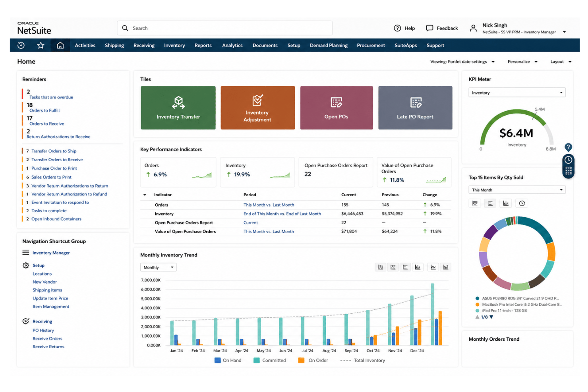Open the New Vendor shortcut link
The width and height of the screenshot is (588, 392).
[44, 282]
